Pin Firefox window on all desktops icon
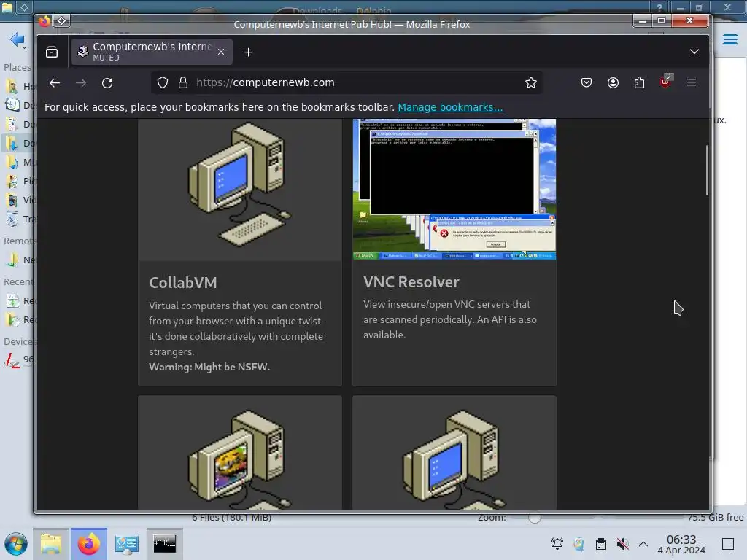Image resolution: width=747 pixels, height=560 pixels. tap(62, 20)
